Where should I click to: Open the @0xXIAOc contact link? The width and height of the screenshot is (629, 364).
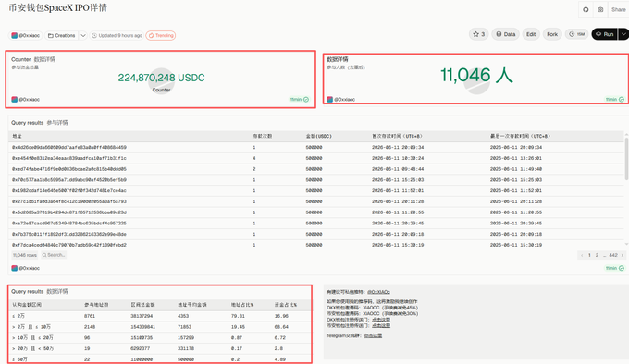[378, 292]
